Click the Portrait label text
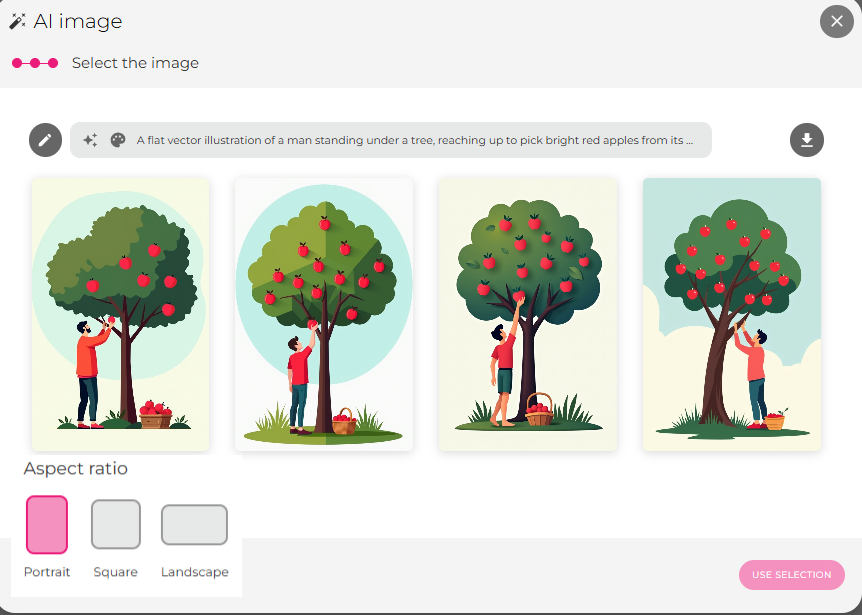Screen dimensions: 862x615 click(x=47, y=572)
